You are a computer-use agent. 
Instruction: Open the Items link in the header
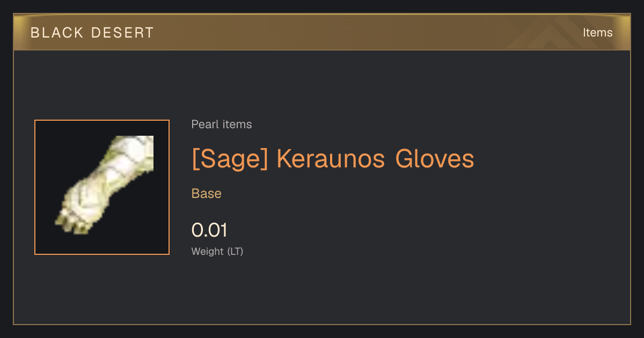tap(597, 33)
